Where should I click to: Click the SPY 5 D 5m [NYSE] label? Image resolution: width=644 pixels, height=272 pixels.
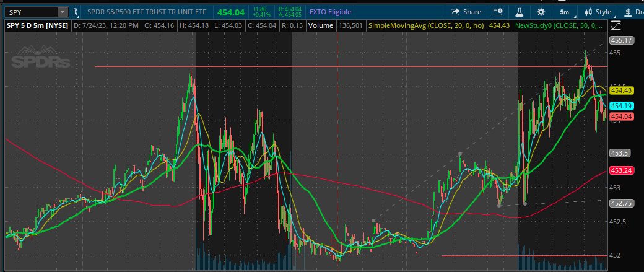[37, 25]
